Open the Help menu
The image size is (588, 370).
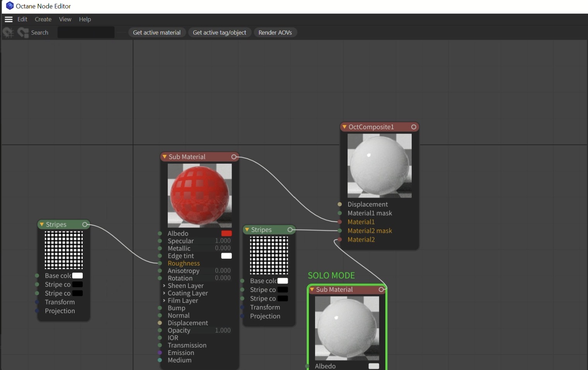coord(85,19)
